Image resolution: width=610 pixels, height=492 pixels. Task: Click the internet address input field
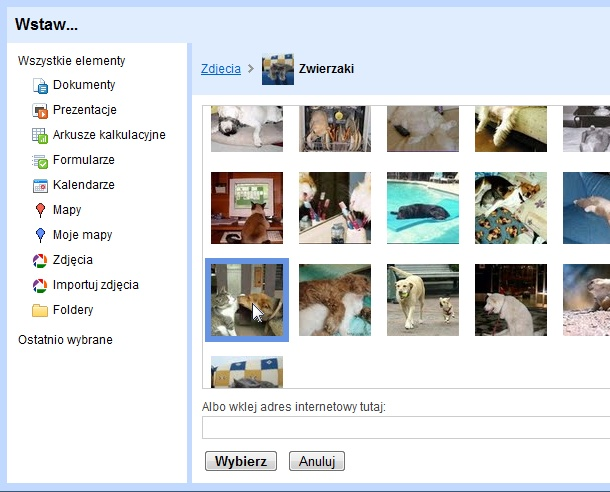click(406, 427)
